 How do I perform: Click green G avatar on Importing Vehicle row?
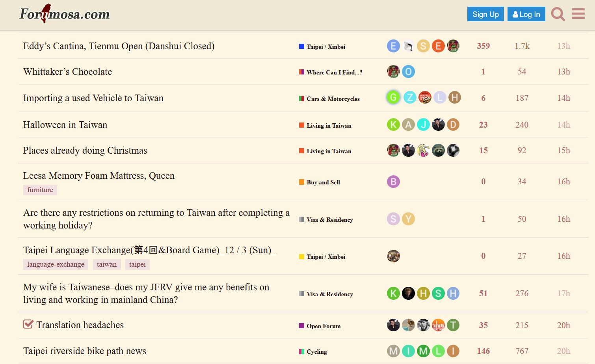tap(393, 97)
